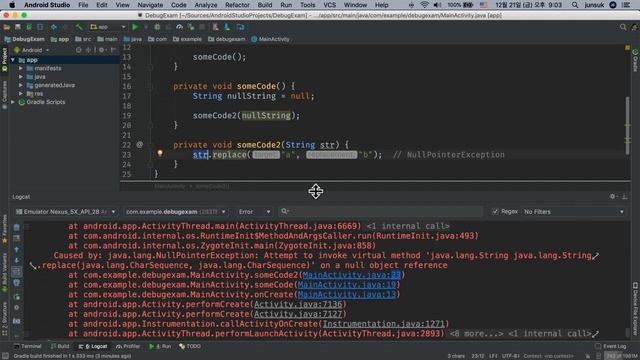Click the Logcat hide panel icon
640x360 pixels.
(x=624, y=196)
